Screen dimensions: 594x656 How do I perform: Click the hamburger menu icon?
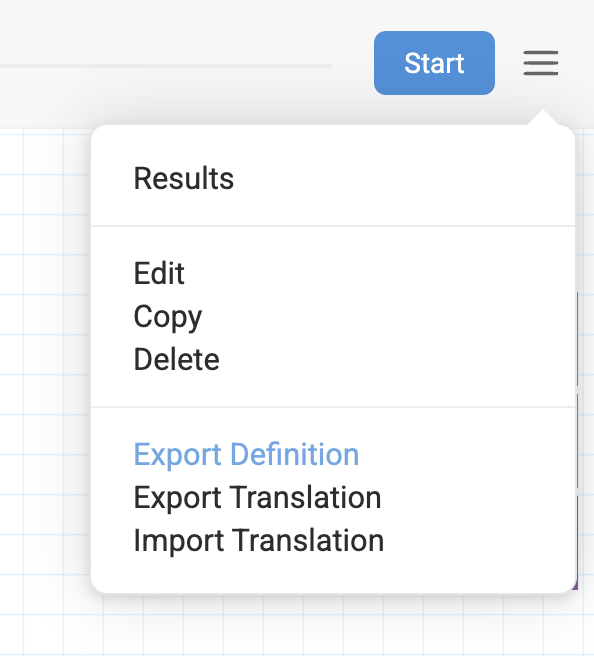tap(540, 63)
